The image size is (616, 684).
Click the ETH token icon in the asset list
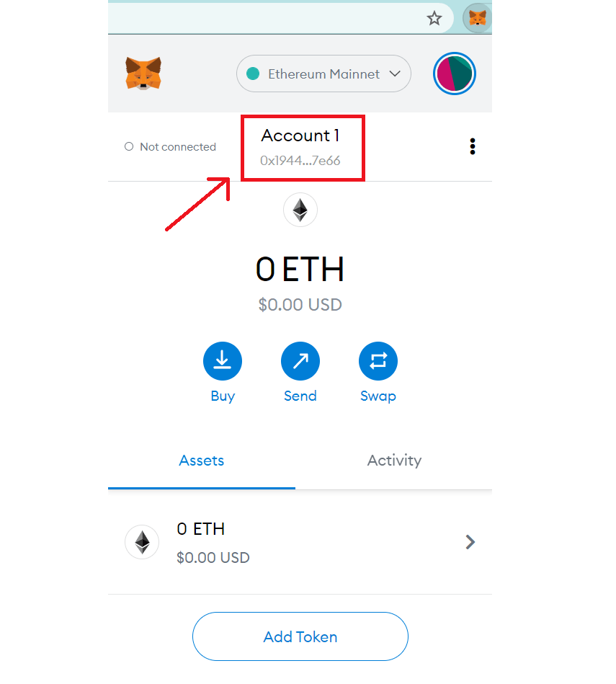point(142,542)
